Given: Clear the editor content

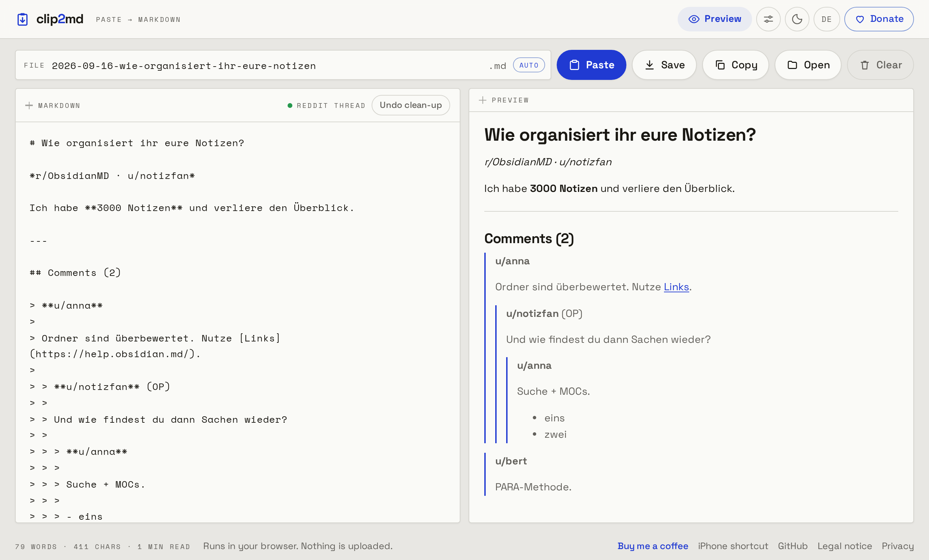Looking at the screenshot, I should tap(880, 65).
